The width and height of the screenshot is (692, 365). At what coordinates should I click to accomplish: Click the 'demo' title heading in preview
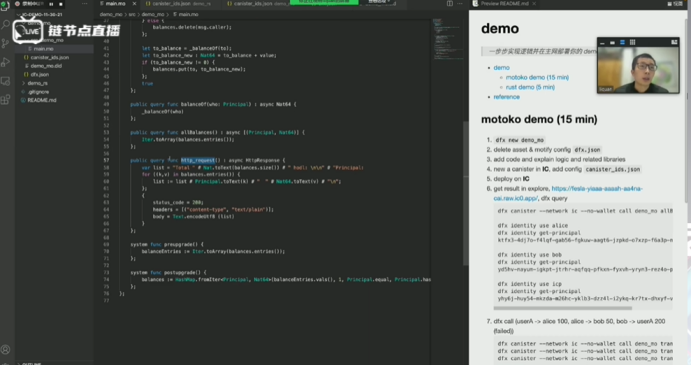(x=500, y=28)
